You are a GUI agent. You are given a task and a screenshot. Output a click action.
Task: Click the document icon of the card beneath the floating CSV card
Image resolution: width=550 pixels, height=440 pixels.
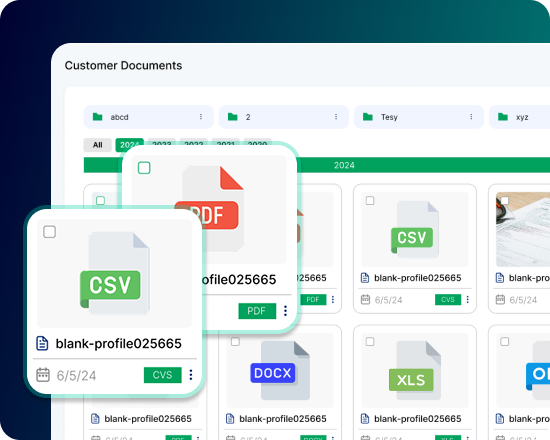[x=95, y=419]
